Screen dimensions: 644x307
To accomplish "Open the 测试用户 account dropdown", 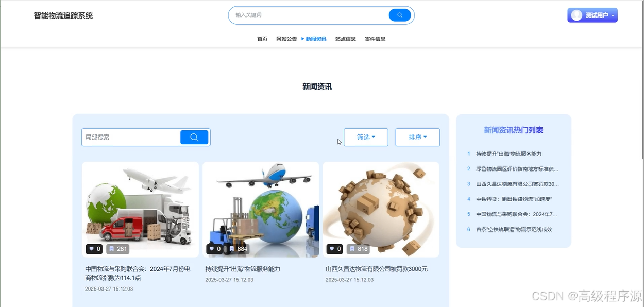I will click(592, 15).
